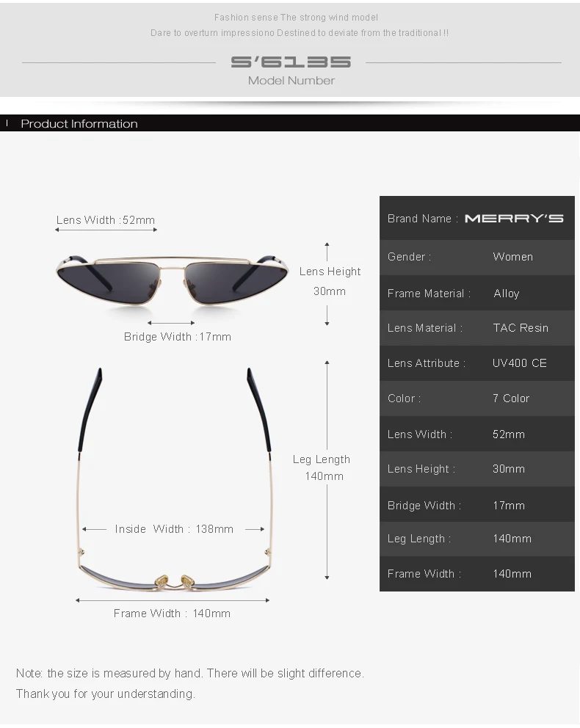Click the 'Fashion sense The strong wind model' tagline
Viewport: 580px width, 728px height.
(x=296, y=18)
